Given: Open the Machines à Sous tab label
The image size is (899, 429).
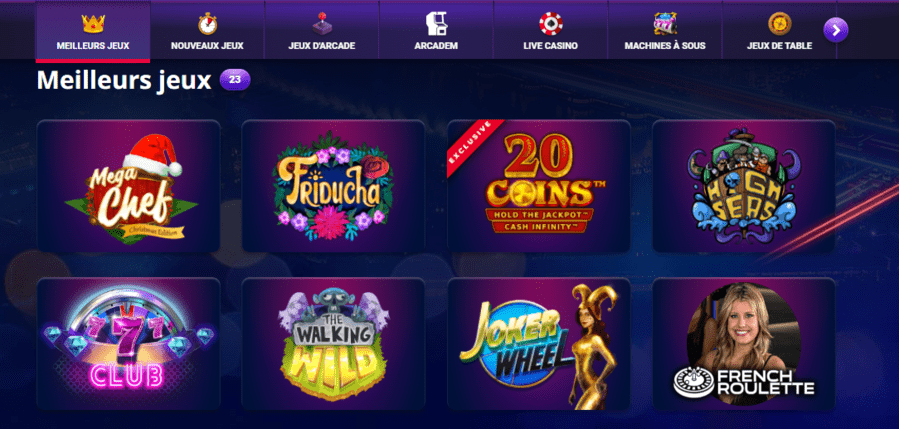Looking at the screenshot, I should tap(665, 46).
